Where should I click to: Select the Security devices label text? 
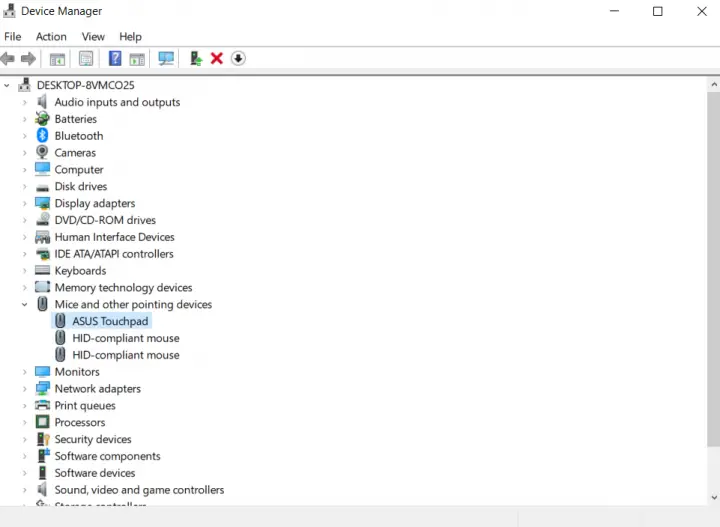coord(93,439)
